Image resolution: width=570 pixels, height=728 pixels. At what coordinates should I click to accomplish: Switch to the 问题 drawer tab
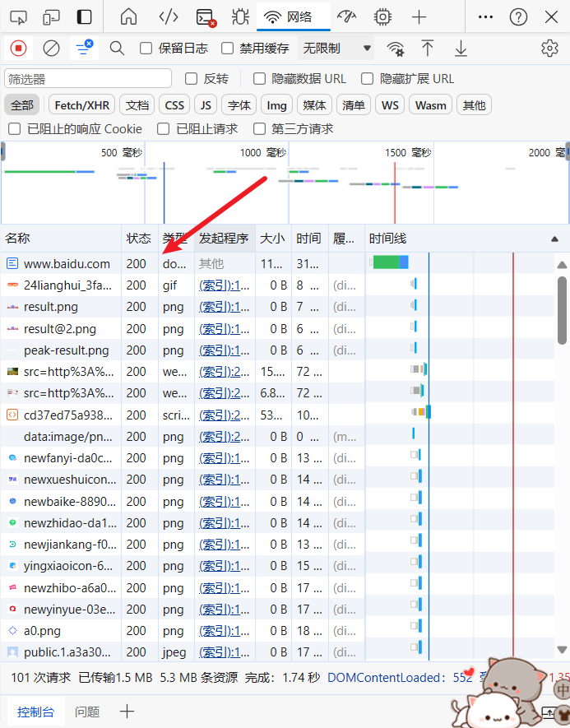(x=87, y=712)
